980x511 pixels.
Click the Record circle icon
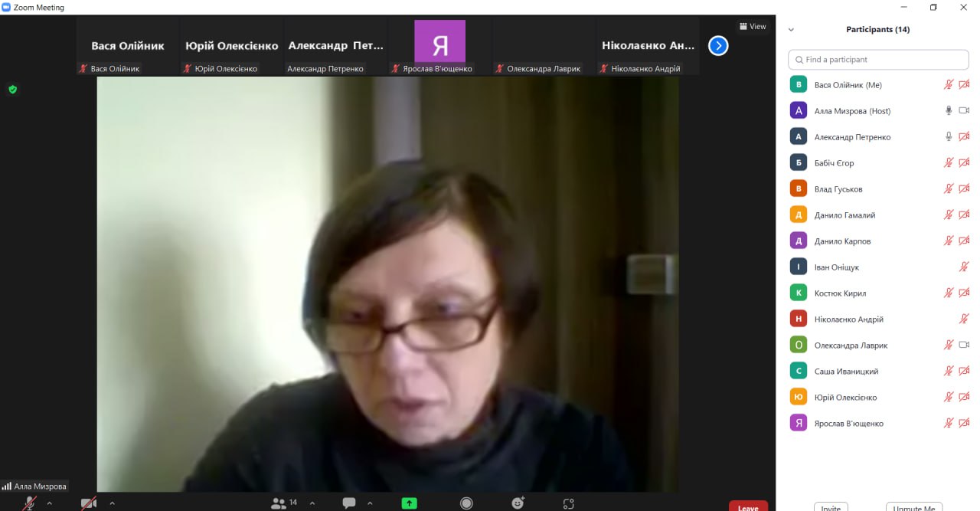pos(466,503)
